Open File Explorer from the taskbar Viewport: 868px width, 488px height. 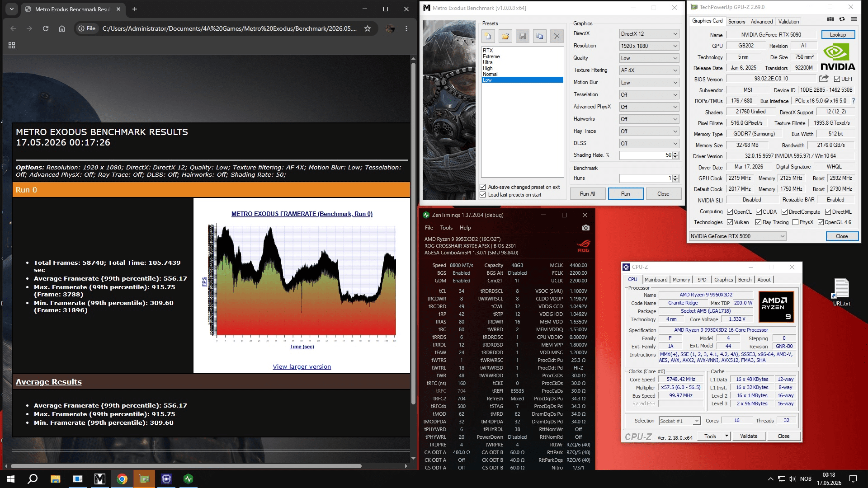pos(55,479)
